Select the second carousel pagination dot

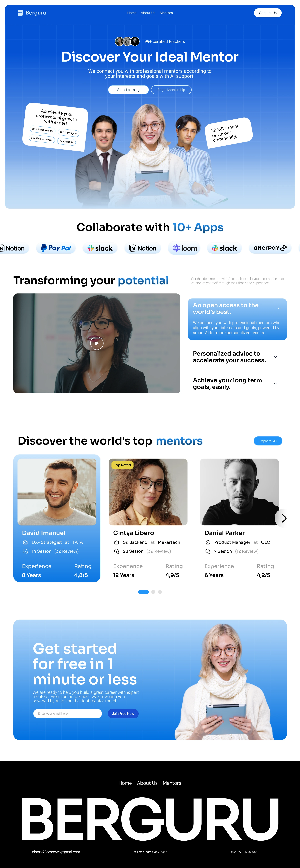pos(153,592)
